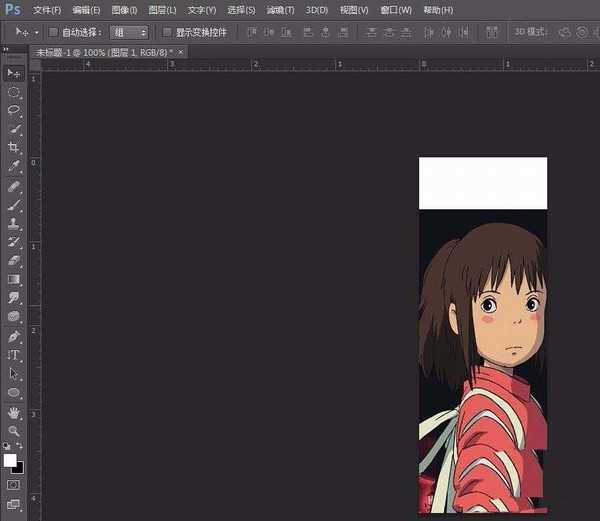Click the white foreground color swatch

pos(10,460)
